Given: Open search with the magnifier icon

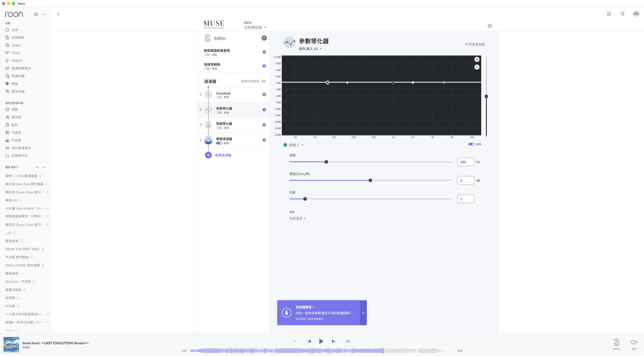Looking at the screenshot, I should pos(623,14).
